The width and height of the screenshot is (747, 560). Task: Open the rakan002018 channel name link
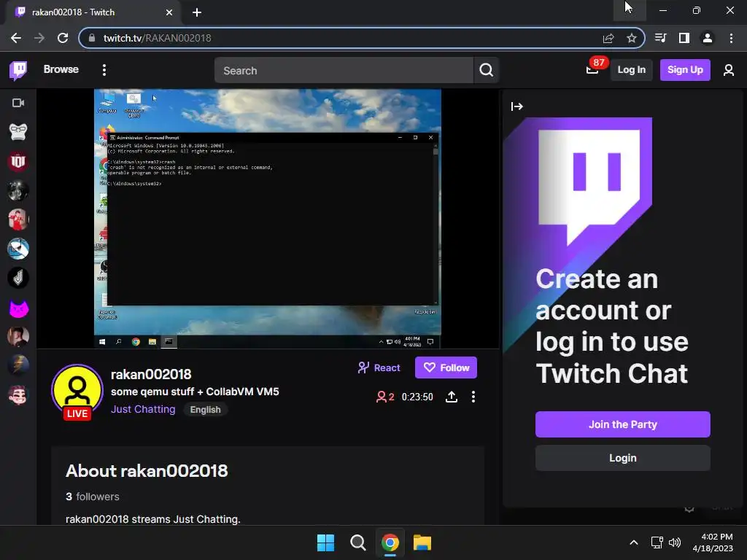(x=150, y=374)
